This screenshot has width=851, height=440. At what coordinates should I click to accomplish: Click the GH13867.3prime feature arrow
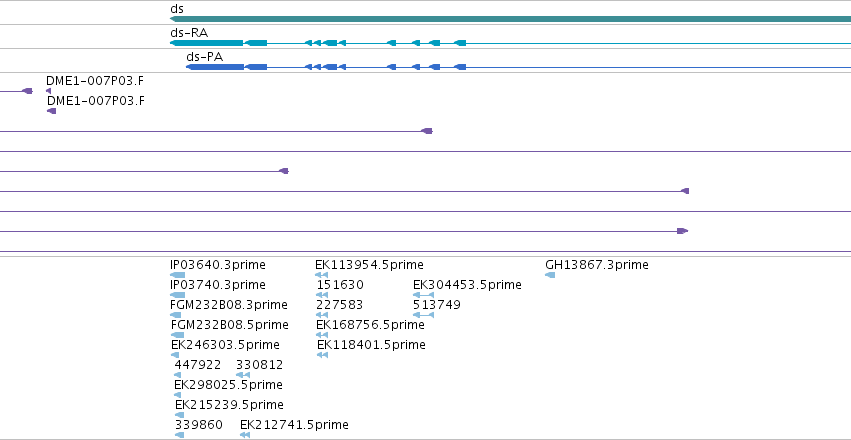550,275
